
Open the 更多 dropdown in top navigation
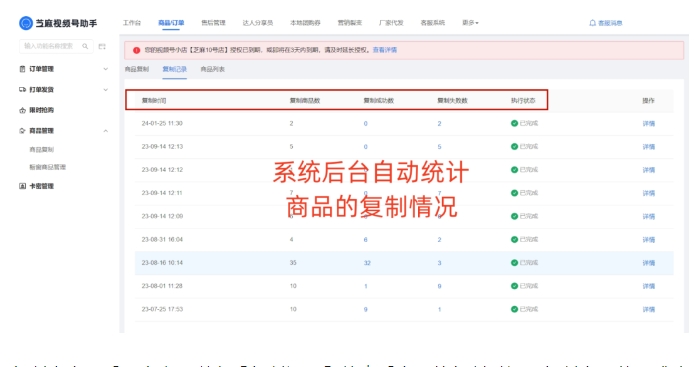pyautogui.click(x=470, y=23)
